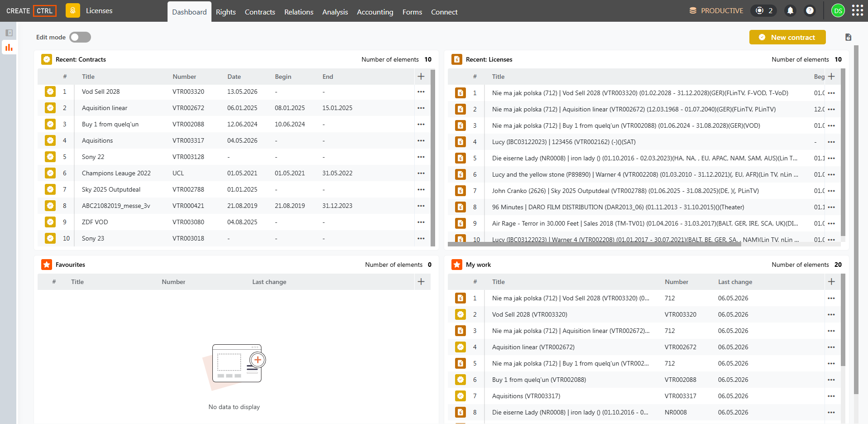
Task: Click the CREATE button
Action: (x=18, y=11)
